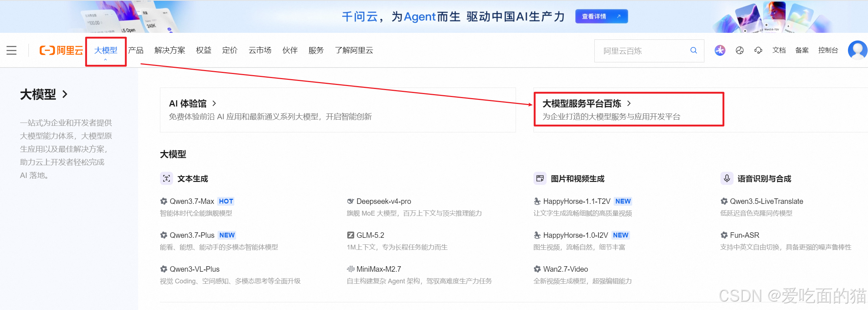
Task: Click the icon beside HappyHorse-1.1-T2V
Action: tap(537, 201)
